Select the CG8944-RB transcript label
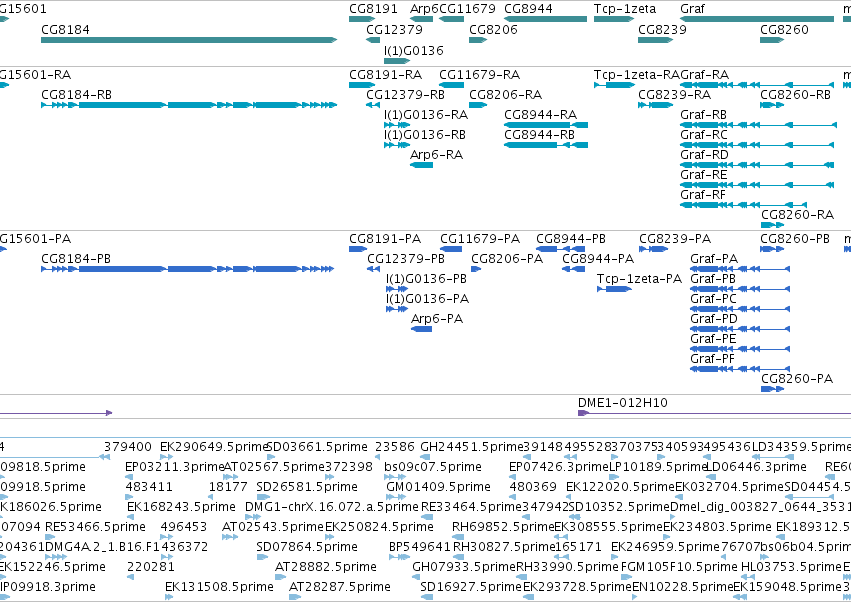This screenshot has height=602, width=851. (x=539, y=135)
